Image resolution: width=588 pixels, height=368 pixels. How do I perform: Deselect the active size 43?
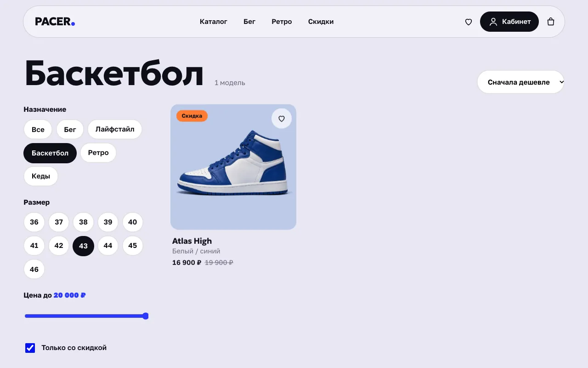83,246
